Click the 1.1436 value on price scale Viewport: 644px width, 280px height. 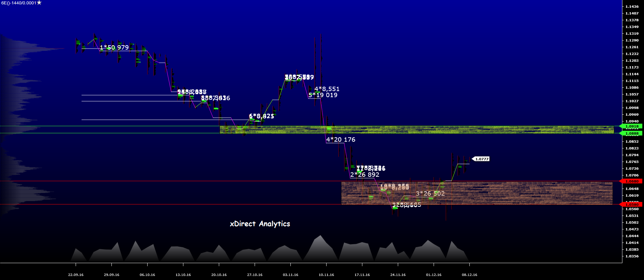pyautogui.click(x=632, y=6)
